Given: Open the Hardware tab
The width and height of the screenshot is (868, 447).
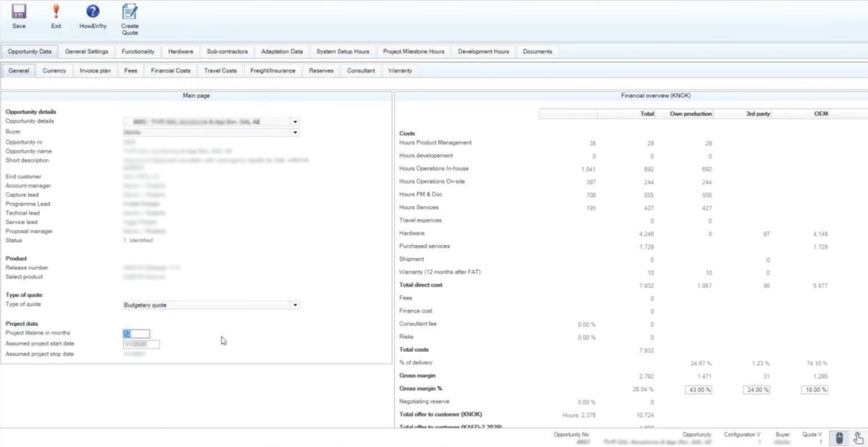Looking at the screenshot, I should (180, 52).
